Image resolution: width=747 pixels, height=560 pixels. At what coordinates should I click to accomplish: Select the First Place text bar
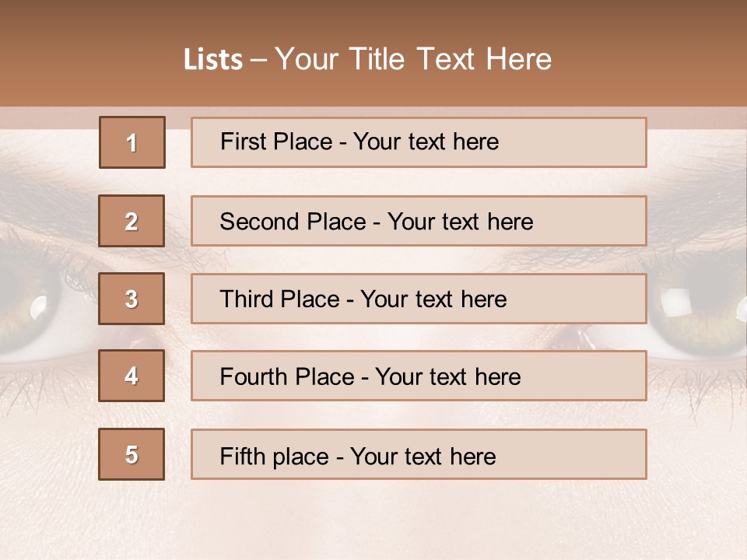click(x=419, y=142)
